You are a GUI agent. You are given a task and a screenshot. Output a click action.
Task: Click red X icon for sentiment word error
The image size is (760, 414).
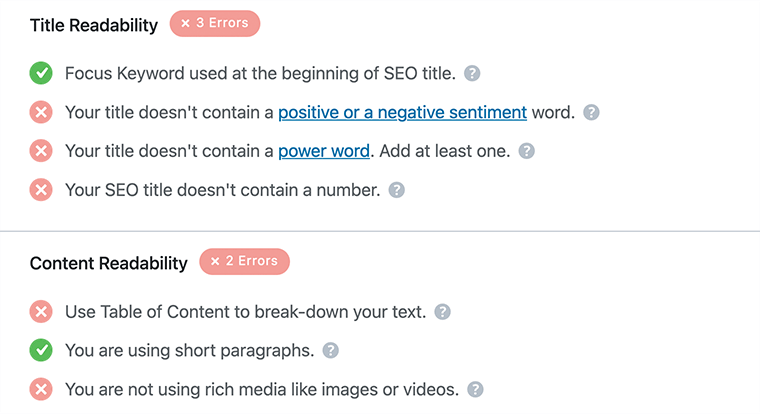[x=41, y=112]
